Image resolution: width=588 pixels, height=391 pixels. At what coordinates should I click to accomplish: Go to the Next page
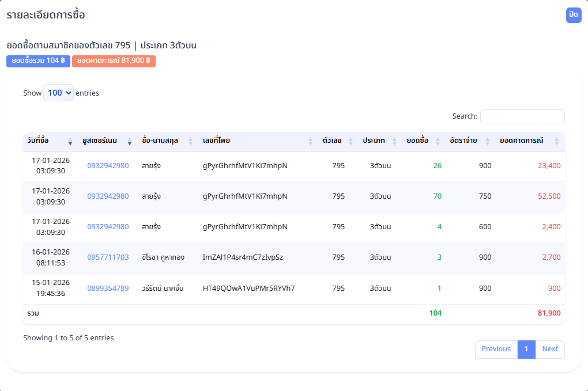(x=550, y=349)
